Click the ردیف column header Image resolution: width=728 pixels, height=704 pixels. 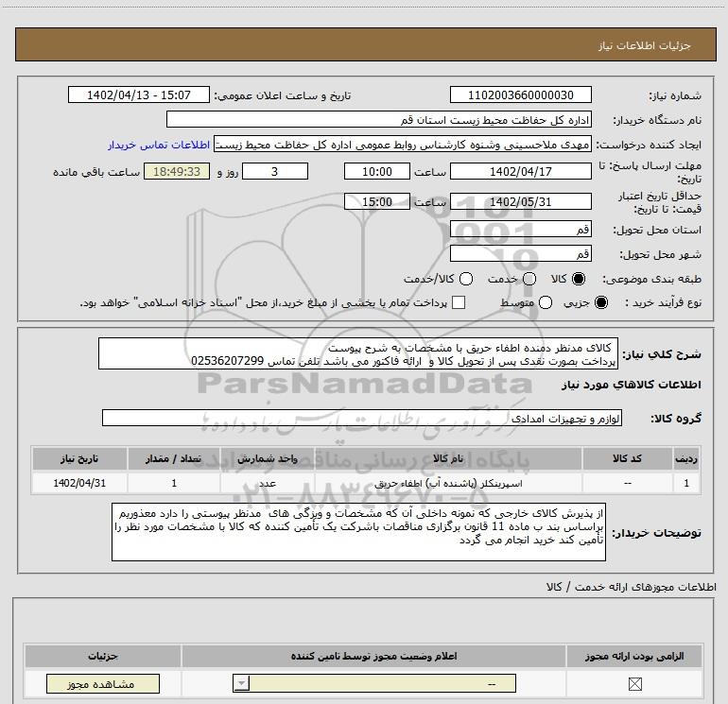(686, 458)
